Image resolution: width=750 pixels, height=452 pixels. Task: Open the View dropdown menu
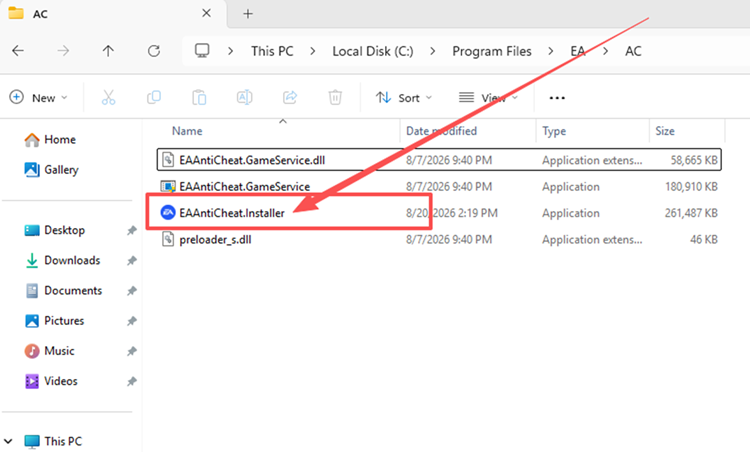[488, 98]
